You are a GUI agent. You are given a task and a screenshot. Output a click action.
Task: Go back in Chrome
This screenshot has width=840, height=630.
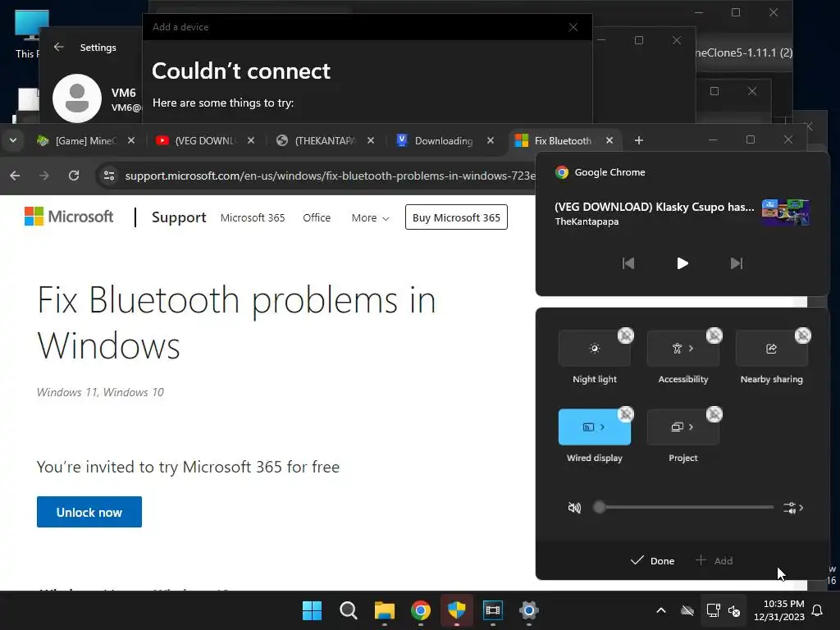[15, 176]
